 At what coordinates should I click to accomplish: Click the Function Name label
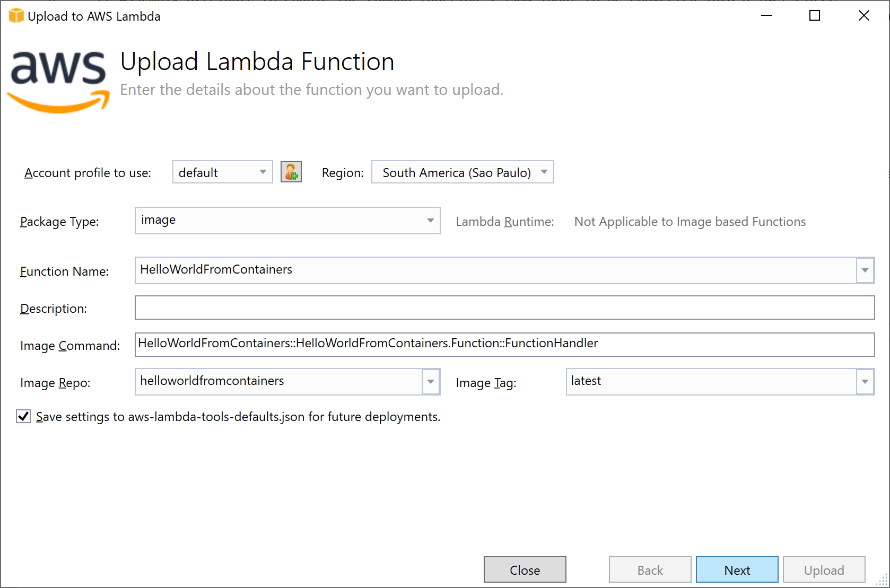click(64, 271)
